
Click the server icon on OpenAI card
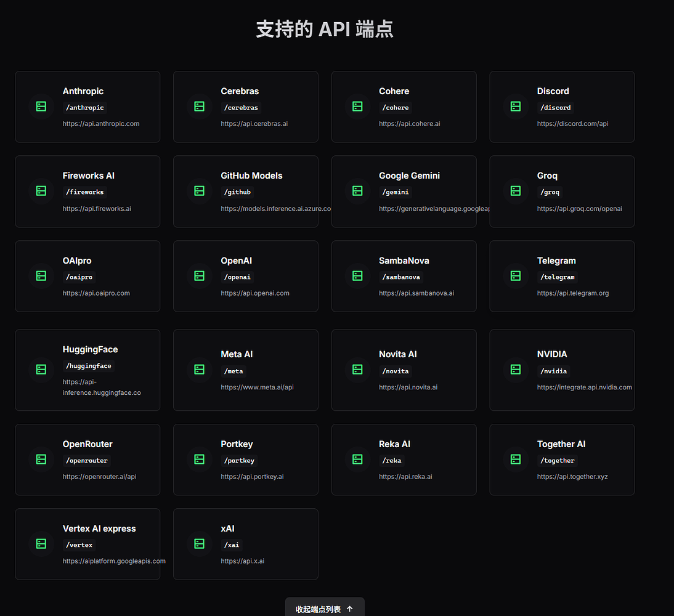pyautogui.click(x=200, y=276)
